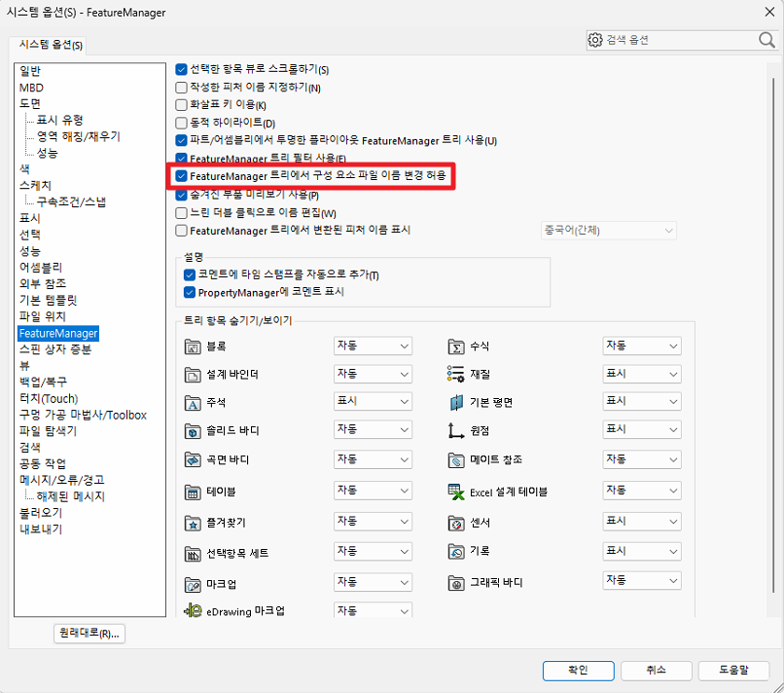Click the eDrawing 마크업 icon
Screen dimensions: 784x693
coord(193,610)
